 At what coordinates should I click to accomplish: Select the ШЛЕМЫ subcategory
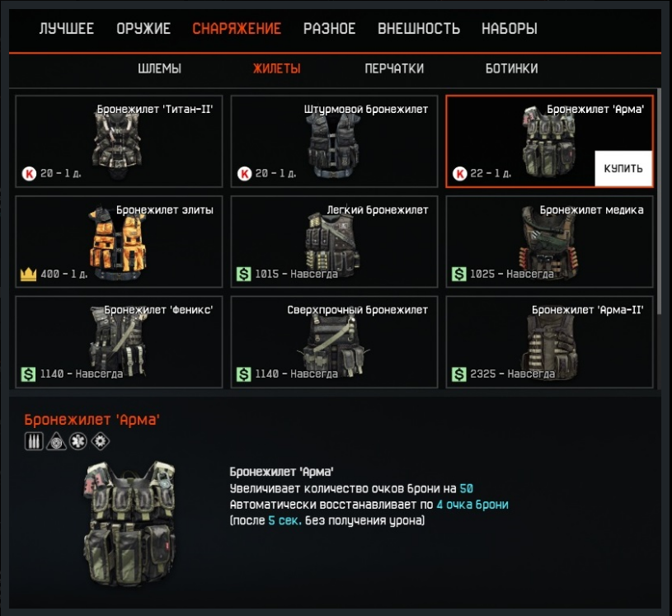(159, 68)
